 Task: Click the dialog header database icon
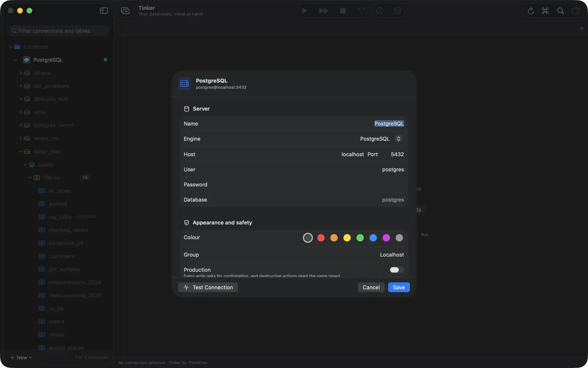coord(184,83)
